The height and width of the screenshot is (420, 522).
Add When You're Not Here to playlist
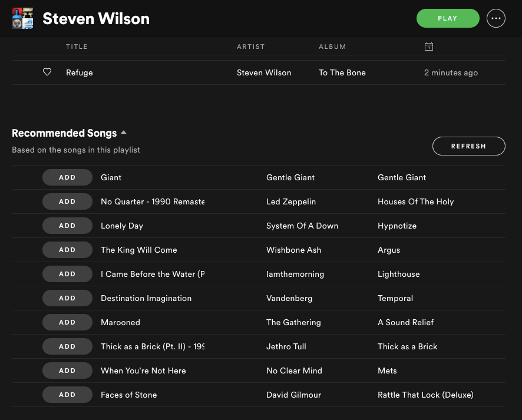[67, 371]
